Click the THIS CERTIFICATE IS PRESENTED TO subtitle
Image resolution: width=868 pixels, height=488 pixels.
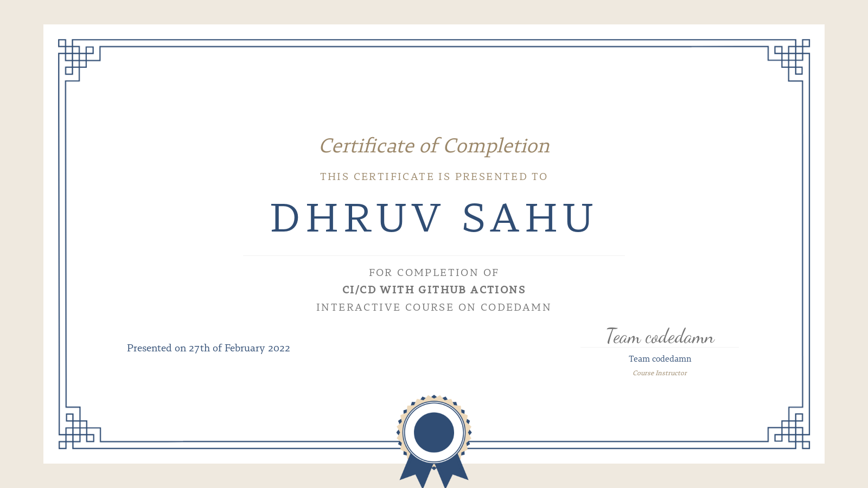point(433,176)
